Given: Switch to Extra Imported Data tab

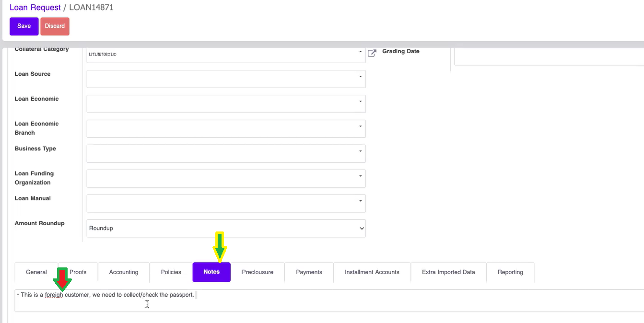Looking at the screenshot, I should point(448,272).
